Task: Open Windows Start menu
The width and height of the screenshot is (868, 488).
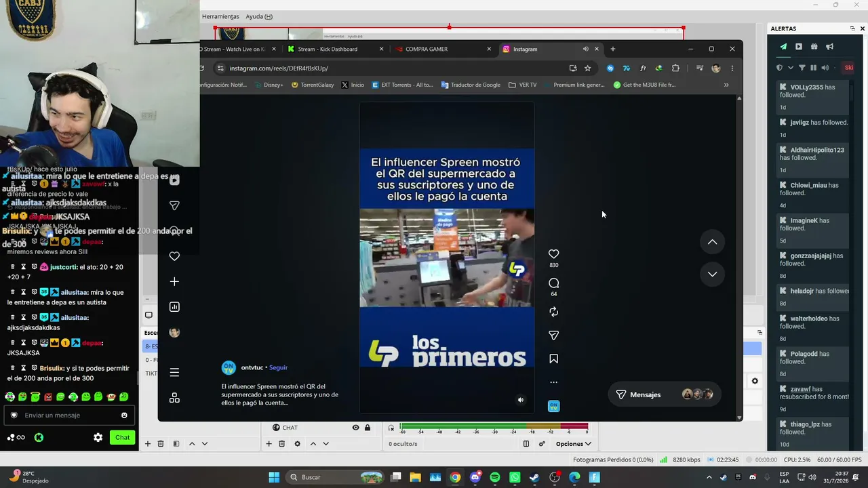Action: [x=274, y=477]
